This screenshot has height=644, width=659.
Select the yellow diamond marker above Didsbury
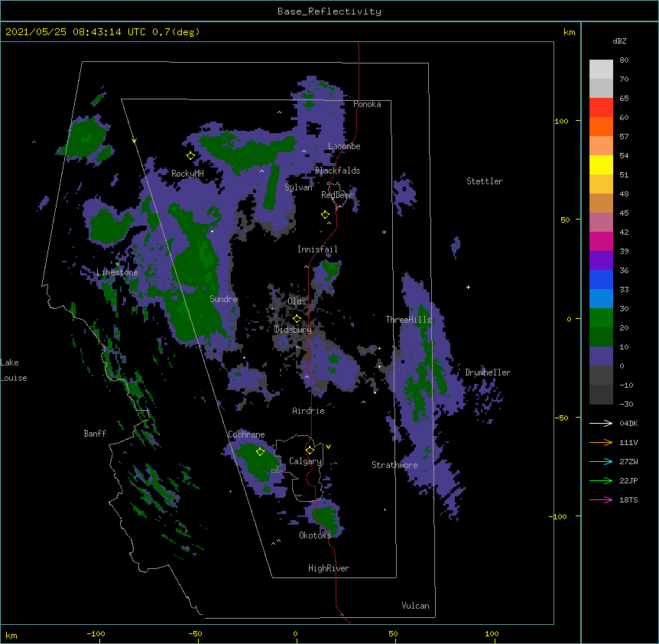click(297, 318)
